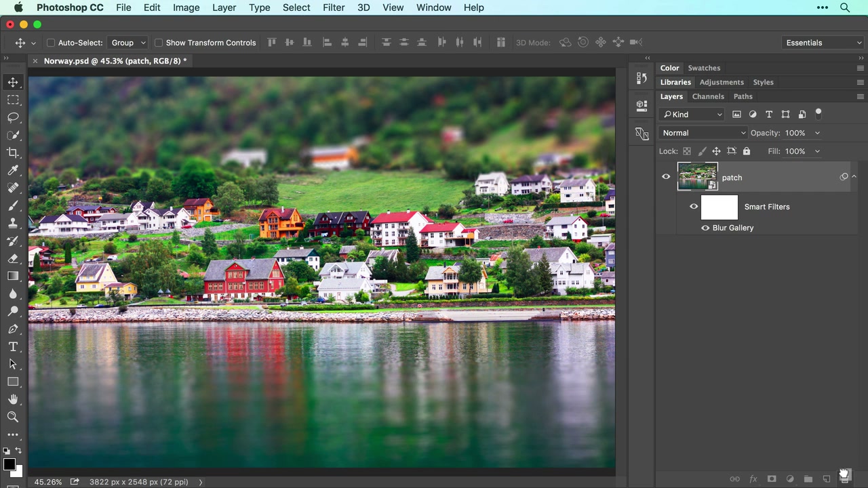Collapse the patch layer's smart filters
The height and width of the screenshot is (488, 868).
(854, 177)
